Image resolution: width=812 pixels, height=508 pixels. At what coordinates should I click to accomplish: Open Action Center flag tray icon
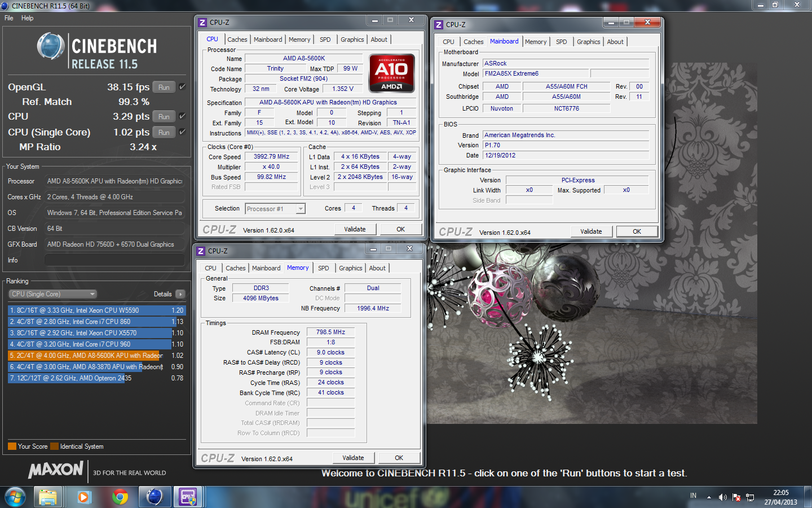(x=736, y=497)
